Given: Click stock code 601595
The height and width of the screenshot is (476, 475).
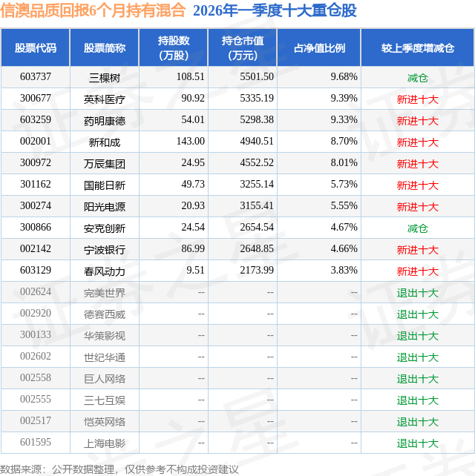Looking at the screenshot, I should point(36,443).
